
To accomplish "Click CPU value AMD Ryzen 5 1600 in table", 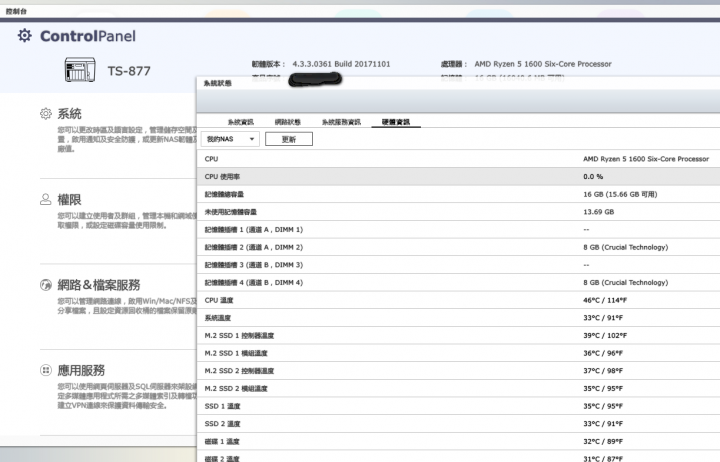I will pyautogui.click(x=646, y=159).
